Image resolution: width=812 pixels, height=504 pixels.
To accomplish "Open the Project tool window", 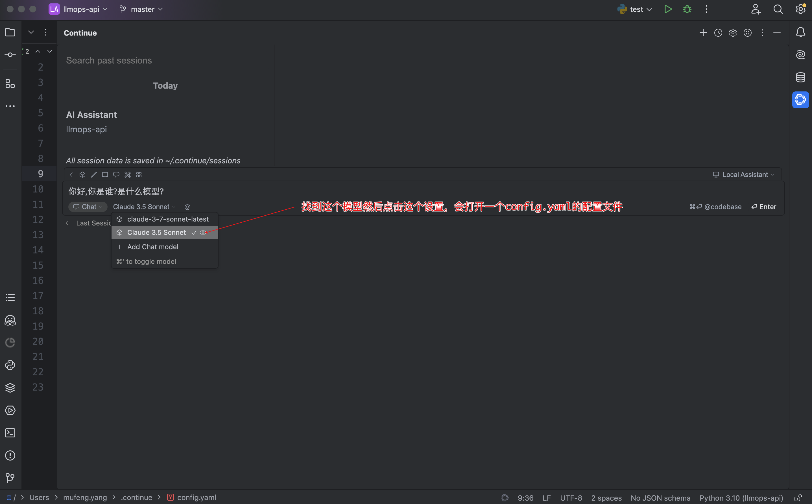I will (x=10, y=32).
